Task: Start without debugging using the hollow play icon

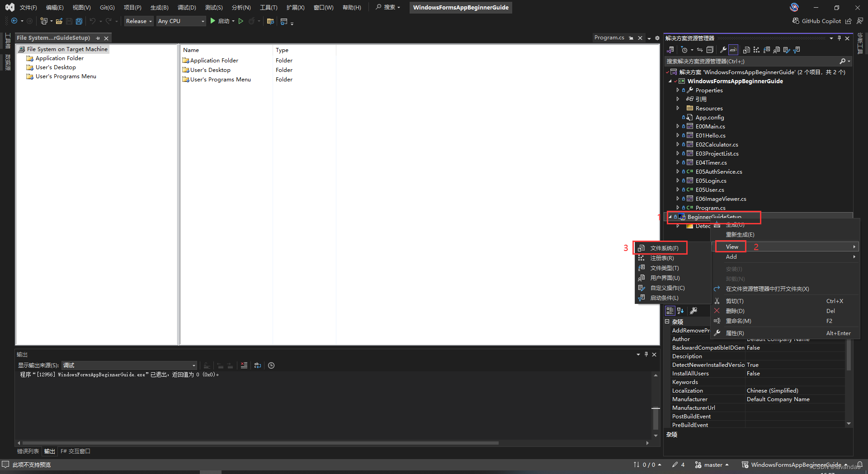Action: tap(241, 21)
